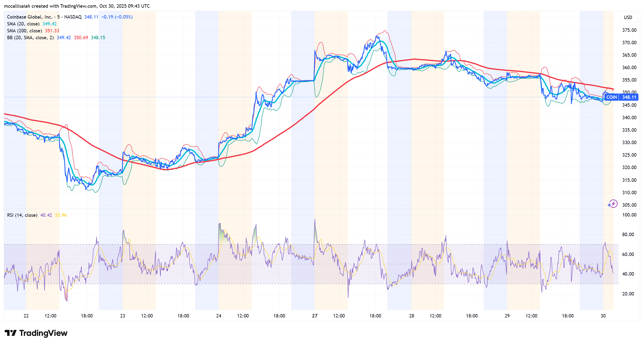This screenshot has width=644, height=345.
Task: Select the SMA (200, close) indicator legend
Action: tap(25, 30)
